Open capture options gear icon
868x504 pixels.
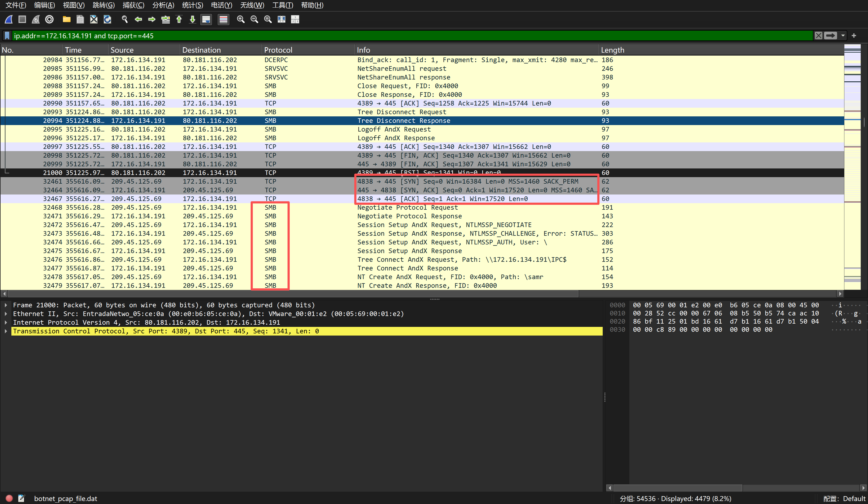49,20
